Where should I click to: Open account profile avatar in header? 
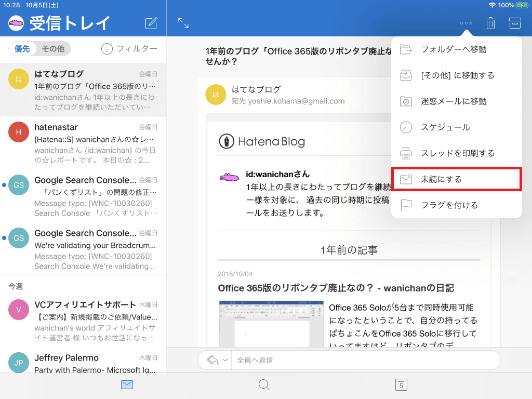coord(16,23)
